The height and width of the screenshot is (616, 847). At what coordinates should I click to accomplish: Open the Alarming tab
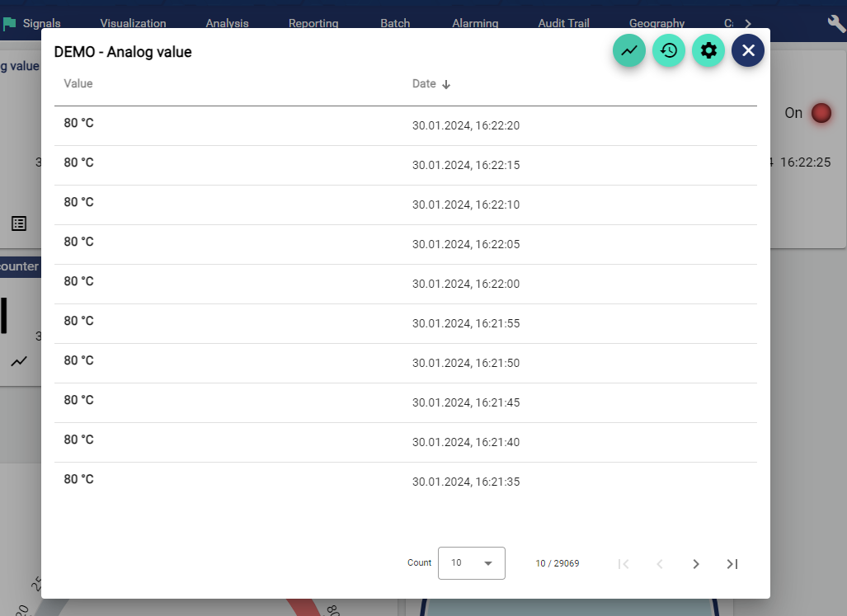pyautogui.click(x=475, y=23)
